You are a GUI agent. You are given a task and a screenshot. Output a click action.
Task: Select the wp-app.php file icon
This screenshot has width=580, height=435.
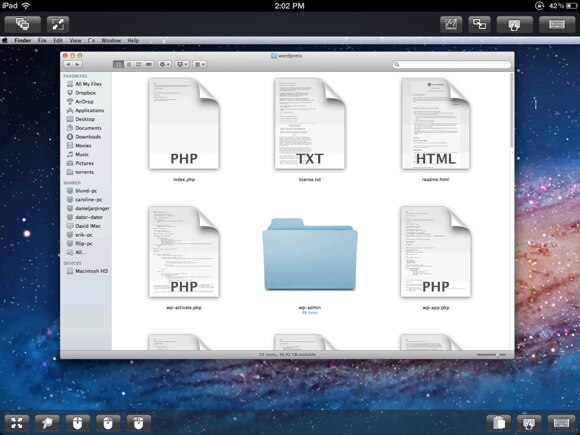(x=435, y=252)
